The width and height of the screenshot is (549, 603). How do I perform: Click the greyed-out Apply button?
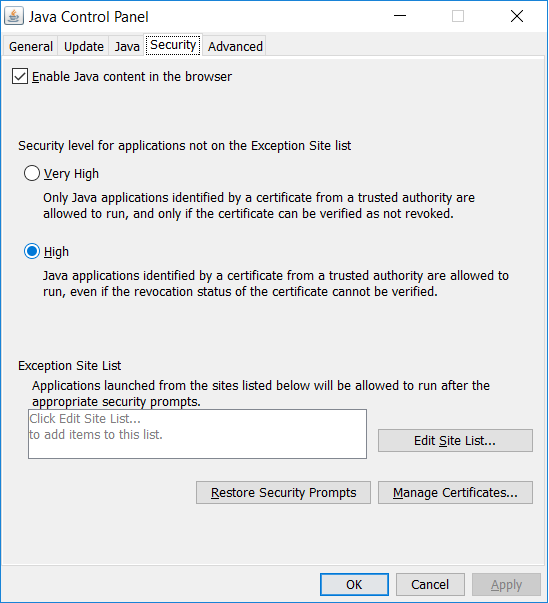tap(506, 585)
